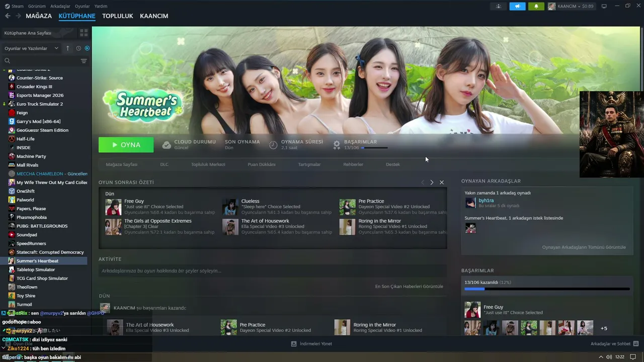Viewport: 644px width, 362px height.
Task: Click the wishlist friend avatar under Summer's Heartbeat
Action: (470, 228)
